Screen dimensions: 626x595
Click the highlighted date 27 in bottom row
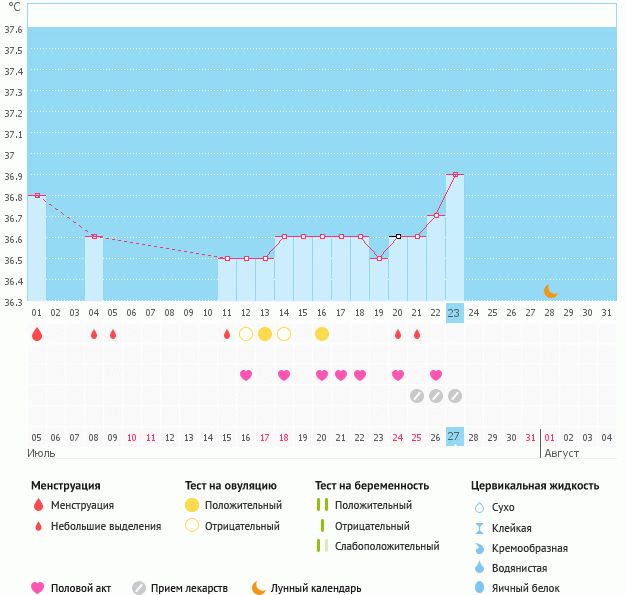(454, 437)
